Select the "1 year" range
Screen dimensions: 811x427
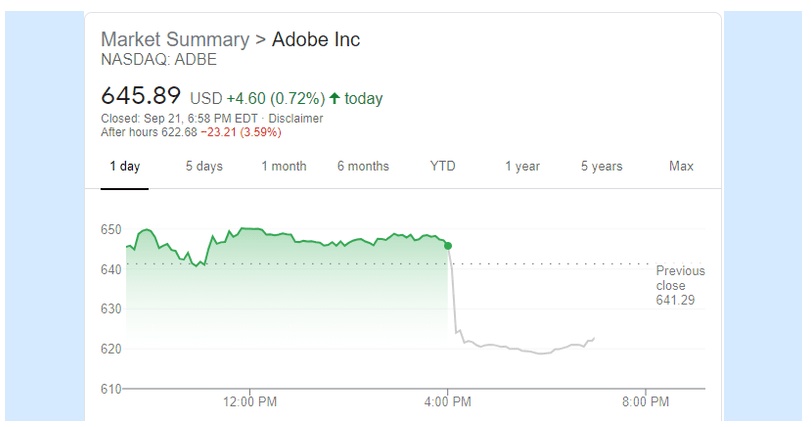pos(522,166)
